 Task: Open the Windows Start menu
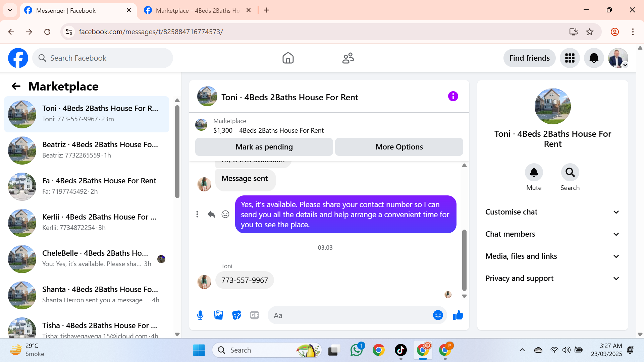199,350
